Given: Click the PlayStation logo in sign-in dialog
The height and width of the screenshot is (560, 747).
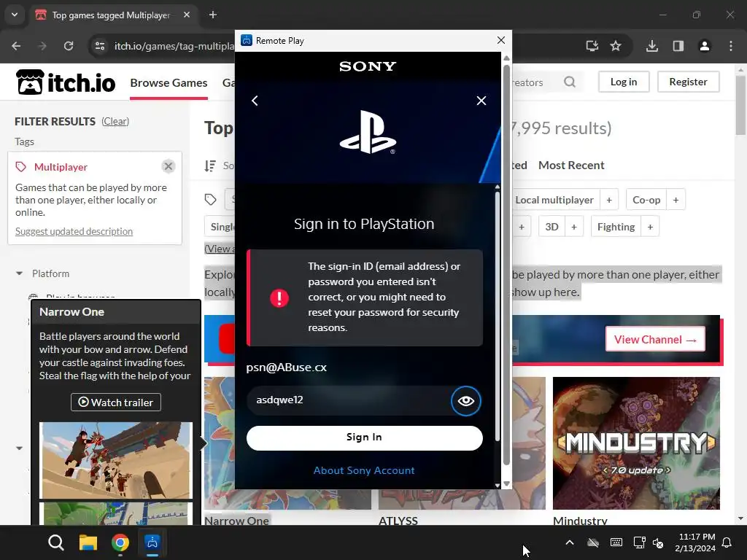Looking at the screenshot, I should 368,132.
